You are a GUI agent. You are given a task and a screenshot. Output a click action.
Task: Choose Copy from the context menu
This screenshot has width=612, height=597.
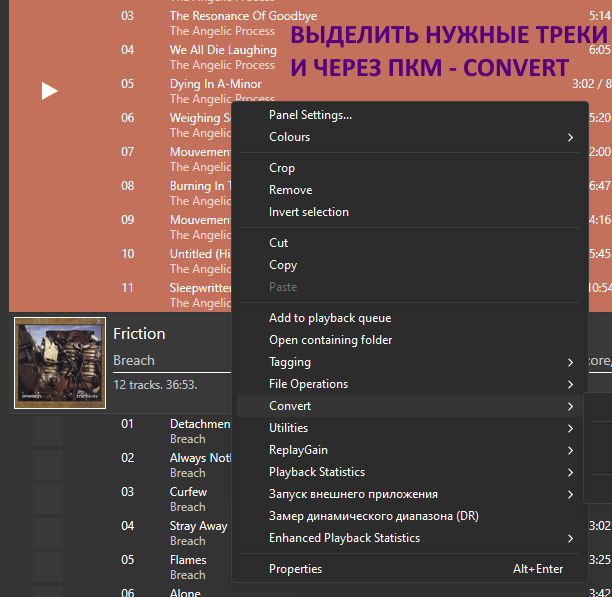(x=283, y=265)
